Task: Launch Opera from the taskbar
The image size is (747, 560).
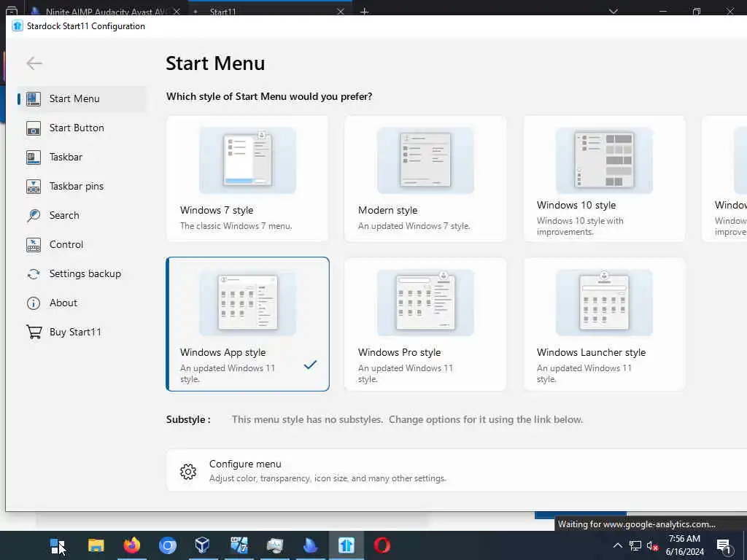Action: pyautogui.click(x=382, y=545)
